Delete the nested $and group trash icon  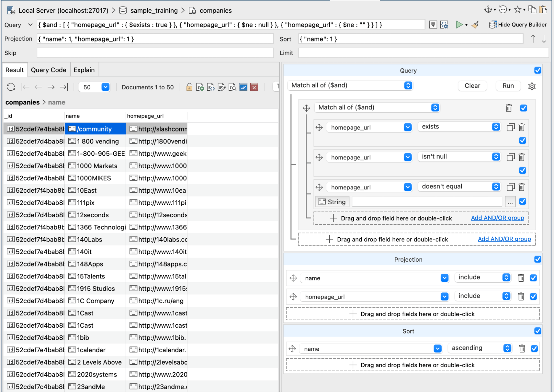(509, 108)
